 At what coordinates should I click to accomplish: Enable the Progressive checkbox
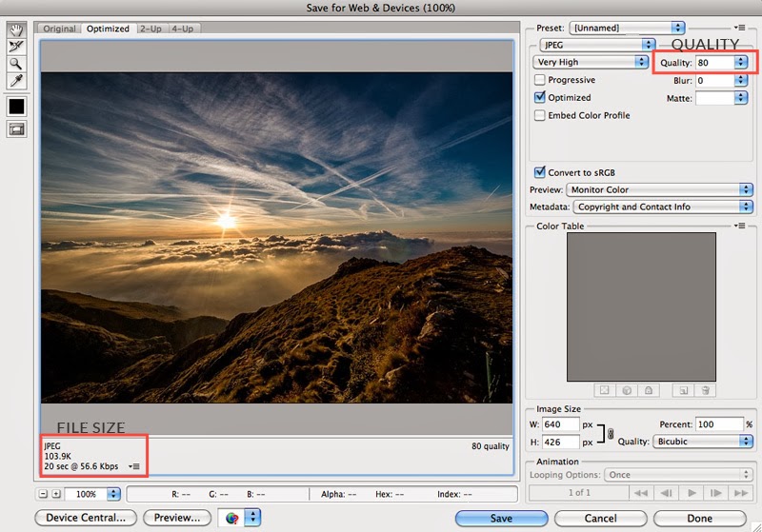540,80
